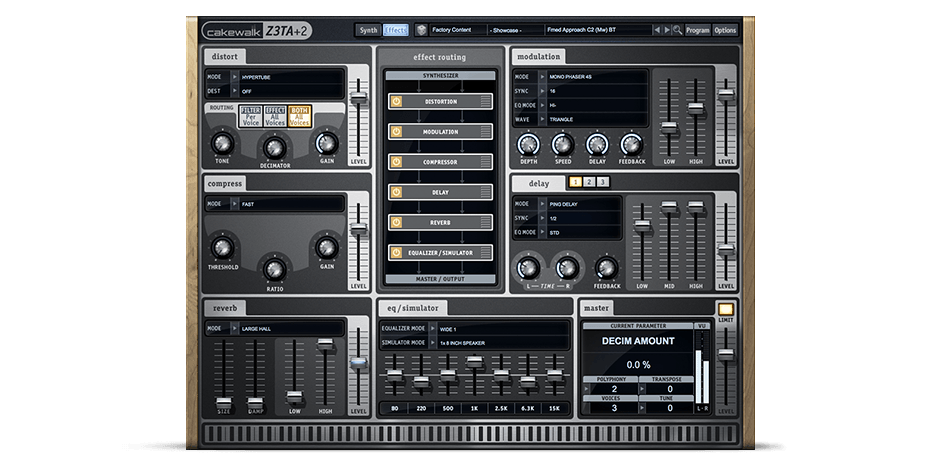Click the Factory Content bank field
The height and width of the screenshot is (470, 940).
(x=459, y=30)
